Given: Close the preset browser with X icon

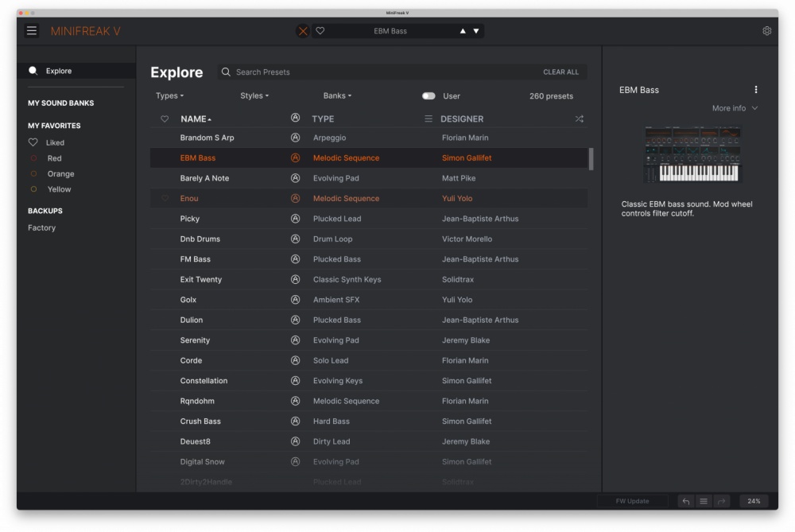Looking at the screenshot, I should pyautogui.click(x=303, y=31).
